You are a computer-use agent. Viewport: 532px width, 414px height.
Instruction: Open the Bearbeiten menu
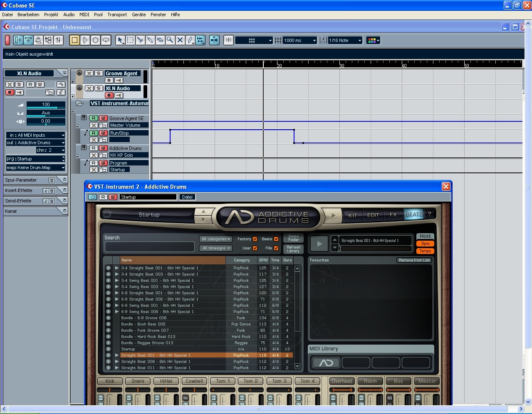(x=28, y=15)
